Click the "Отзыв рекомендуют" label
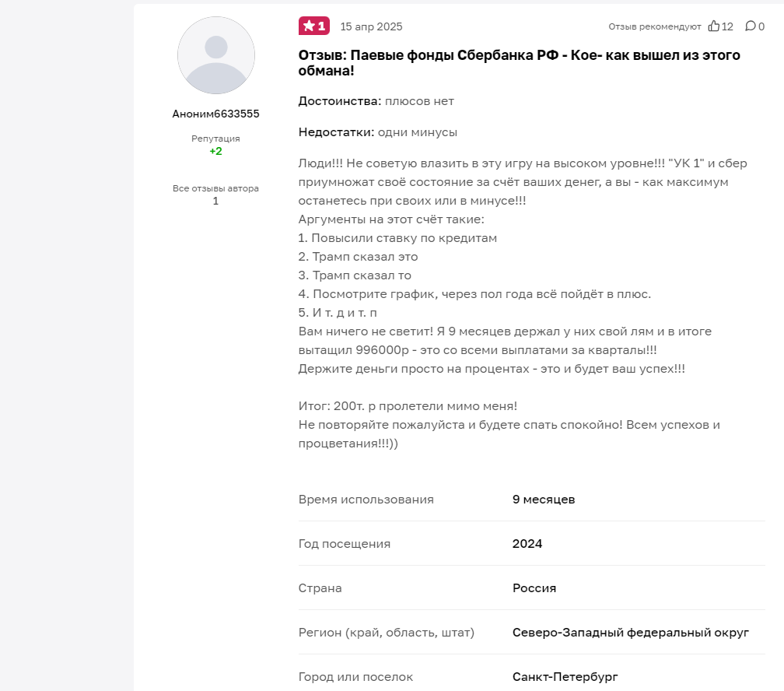Viewport: 784px width, 691px height. coord(655,26)
